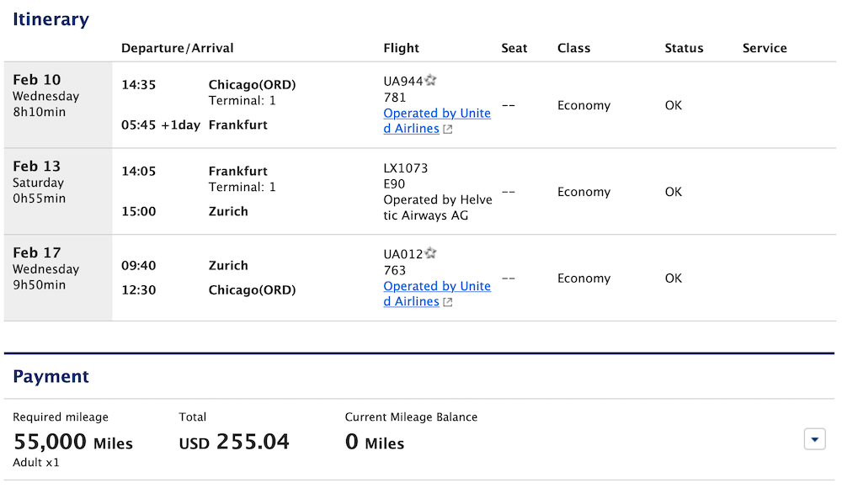Viewport: 842px width, 504px height.
Task: Click the Class column header
Action: click(573, 48)
